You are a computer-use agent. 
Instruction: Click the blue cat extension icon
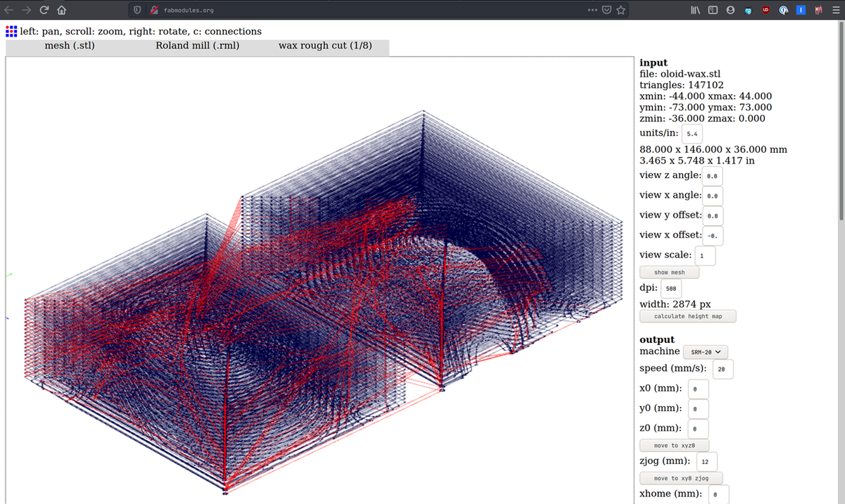[748, 10]
